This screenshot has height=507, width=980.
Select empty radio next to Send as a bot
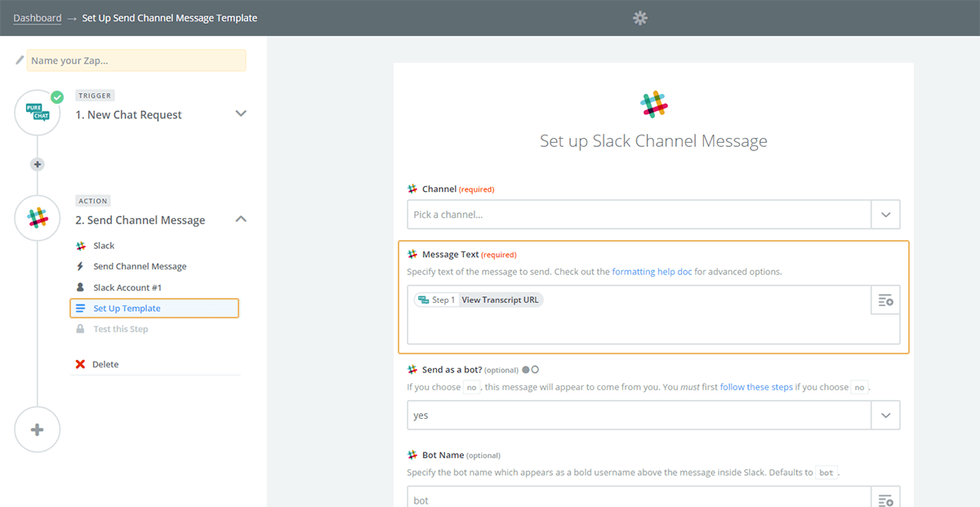click(x=535, y=370)
